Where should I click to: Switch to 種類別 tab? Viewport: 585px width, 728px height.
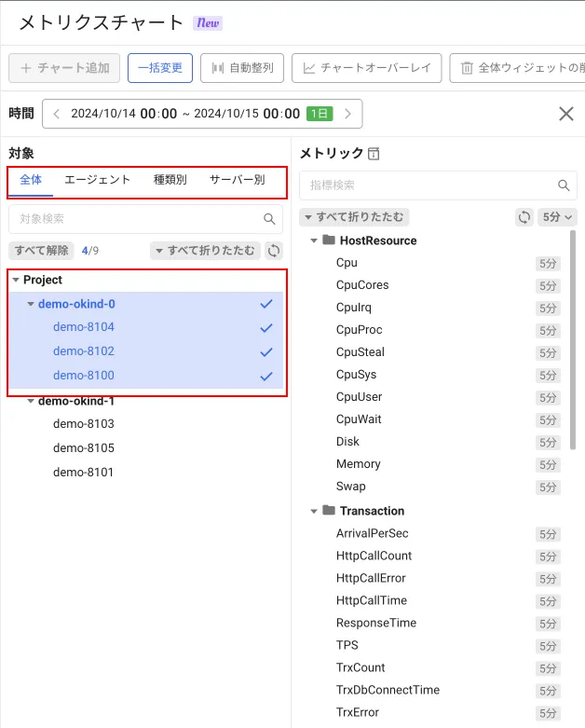tap(170, 180)
